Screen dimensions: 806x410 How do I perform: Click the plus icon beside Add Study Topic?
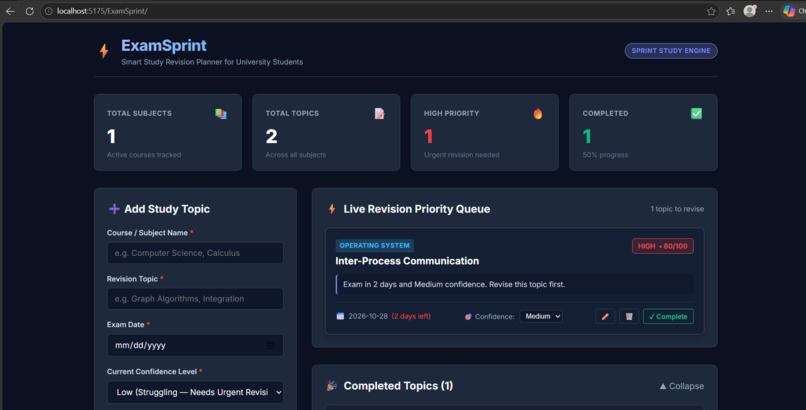[x=114, y=209]
